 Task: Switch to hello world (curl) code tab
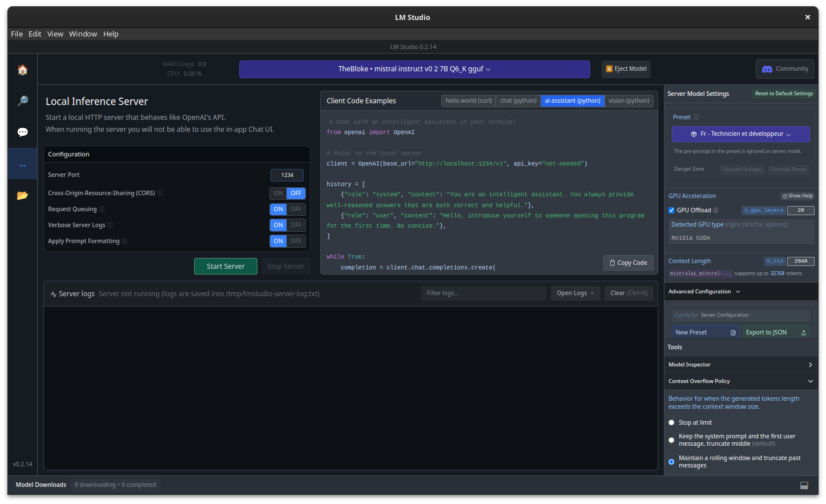(x=469, y=101)
